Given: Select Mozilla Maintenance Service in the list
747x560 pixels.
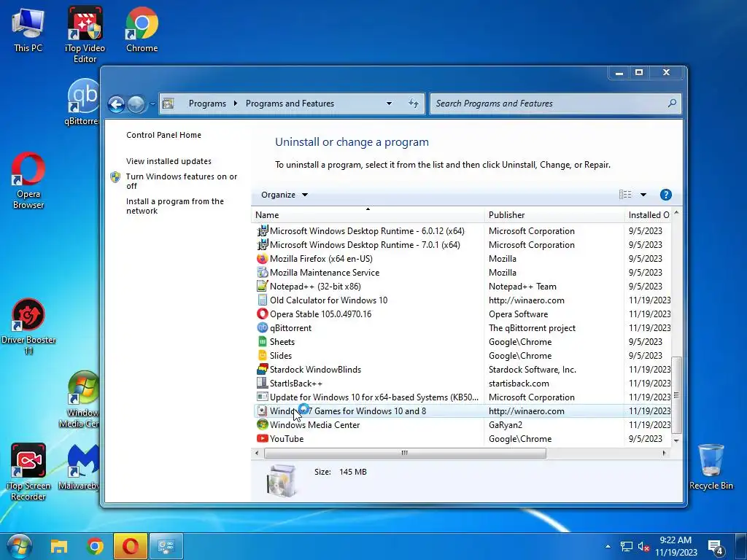Looking at the screenshot, I should coord(461,273).
